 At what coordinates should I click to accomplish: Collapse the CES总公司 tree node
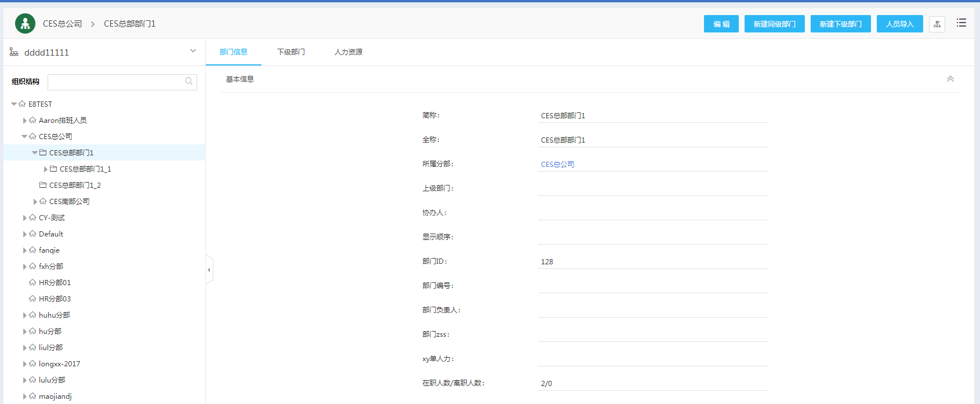[24, 137]
